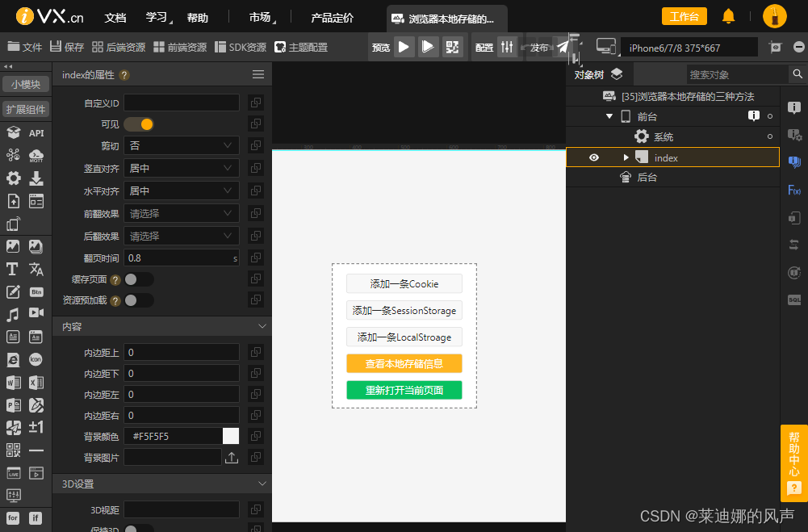Click the 重新打开当前页面 button
Screen dimensions: 808x532
pyautogui.click(x=404, y=390)
